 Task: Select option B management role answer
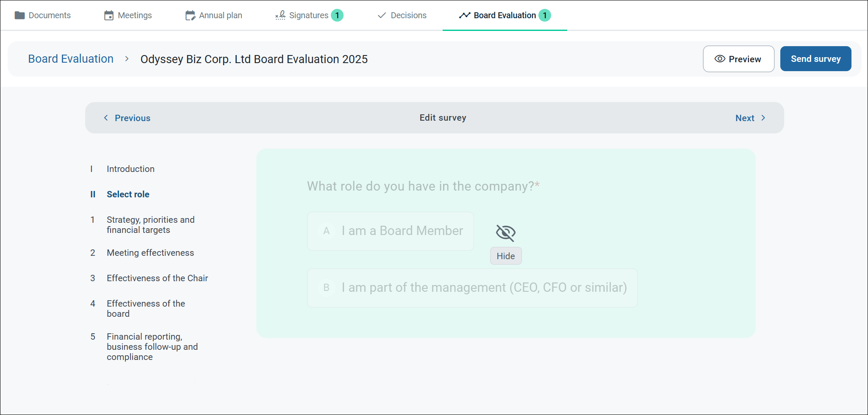[x=472, y=288]
